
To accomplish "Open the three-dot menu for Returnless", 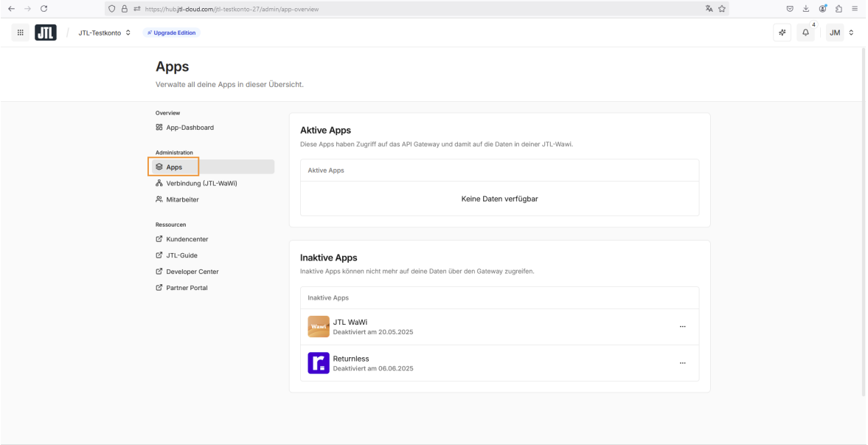I will (683, 363).
